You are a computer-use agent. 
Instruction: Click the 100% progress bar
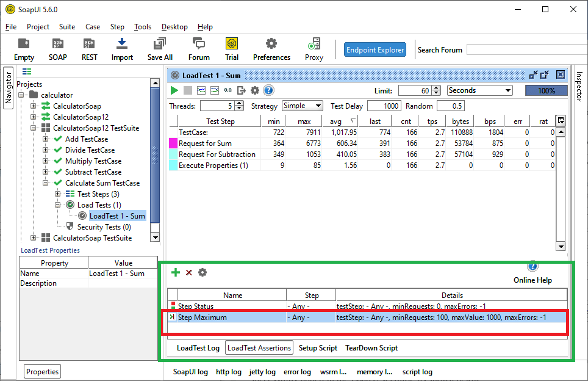coord(546,90)
